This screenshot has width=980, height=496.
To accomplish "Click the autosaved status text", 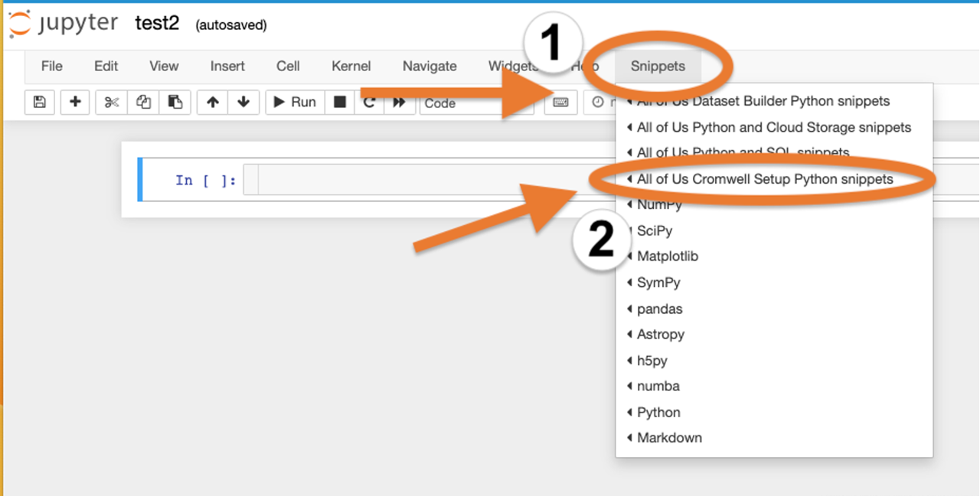I will click(x=231, y=24).
